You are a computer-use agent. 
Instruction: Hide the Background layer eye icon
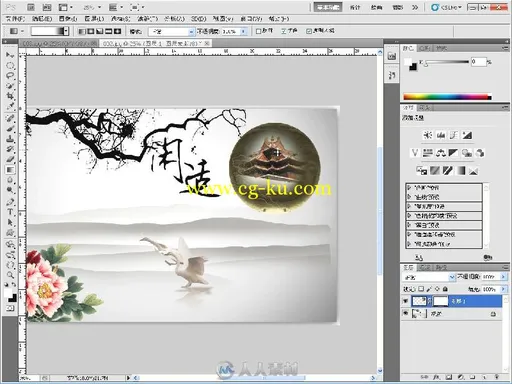[406, 313]
